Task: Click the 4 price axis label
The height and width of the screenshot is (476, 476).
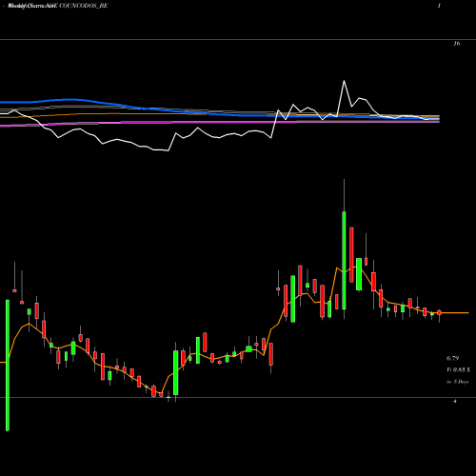Action: (x=455, y=401)
